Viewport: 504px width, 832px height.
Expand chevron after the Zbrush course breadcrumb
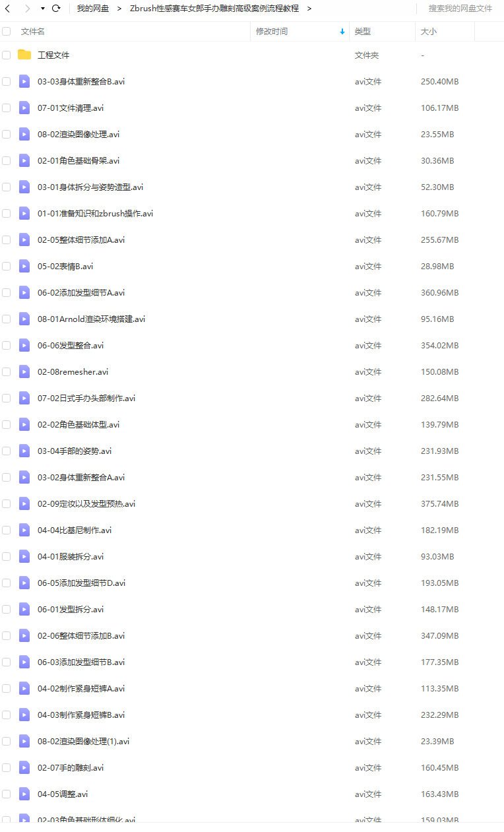(309, 9)
